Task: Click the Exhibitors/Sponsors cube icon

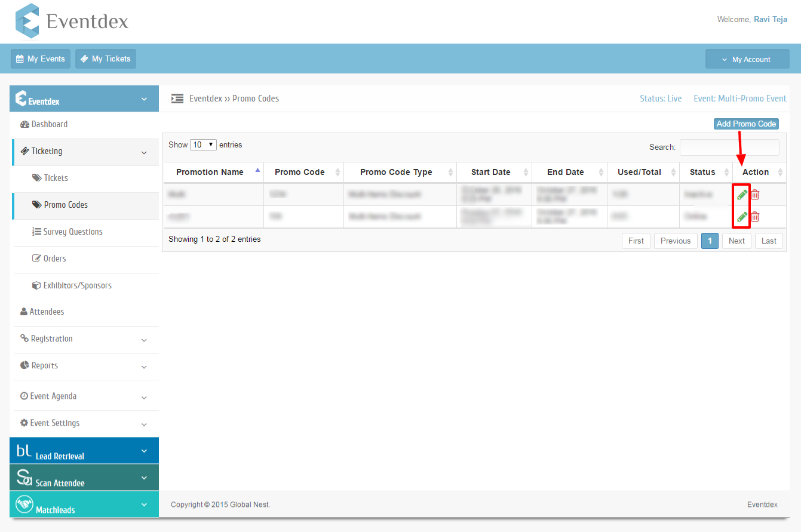Action: 36,285
